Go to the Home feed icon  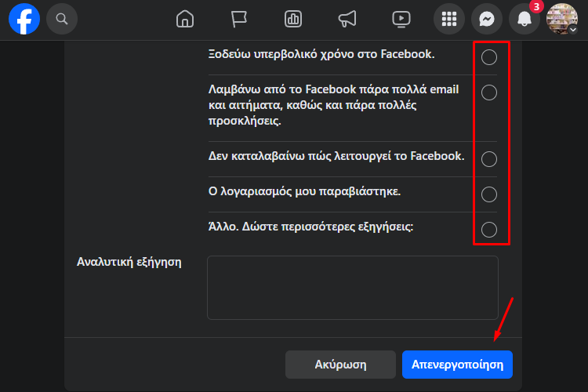(x=185, y=19)
